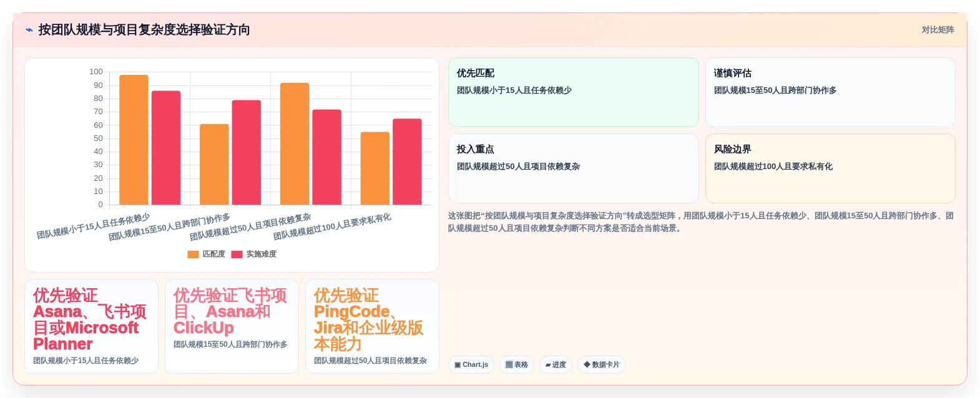Viewport: 980px width, 398px height.
Task: Click the orange bar for 超过100人 group
Action: [375, 168]
